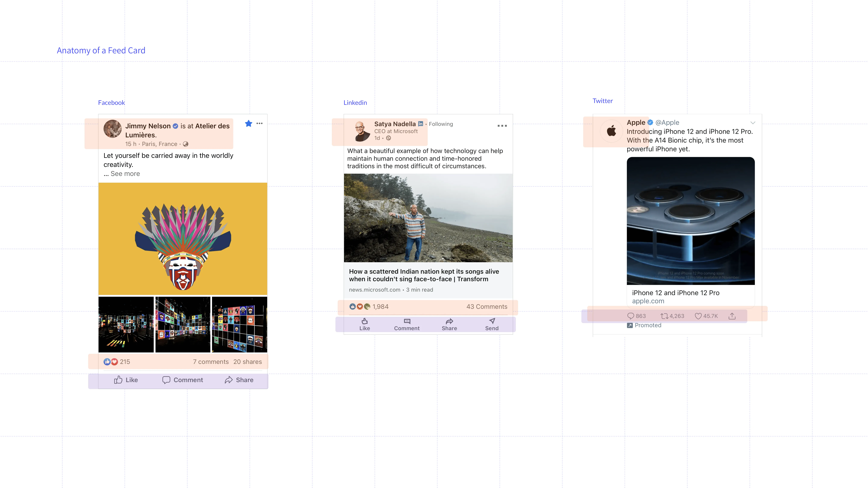Expand text with See more link

pyautogui.click(x=125, y=174)
